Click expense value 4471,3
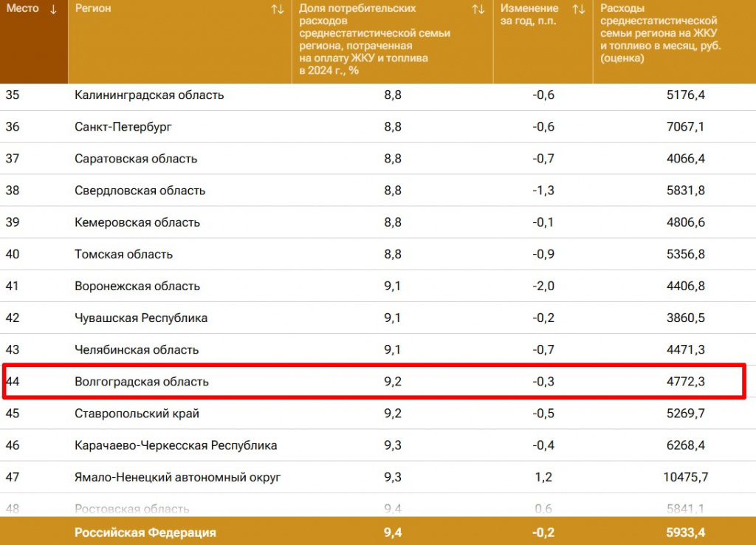 686,349
